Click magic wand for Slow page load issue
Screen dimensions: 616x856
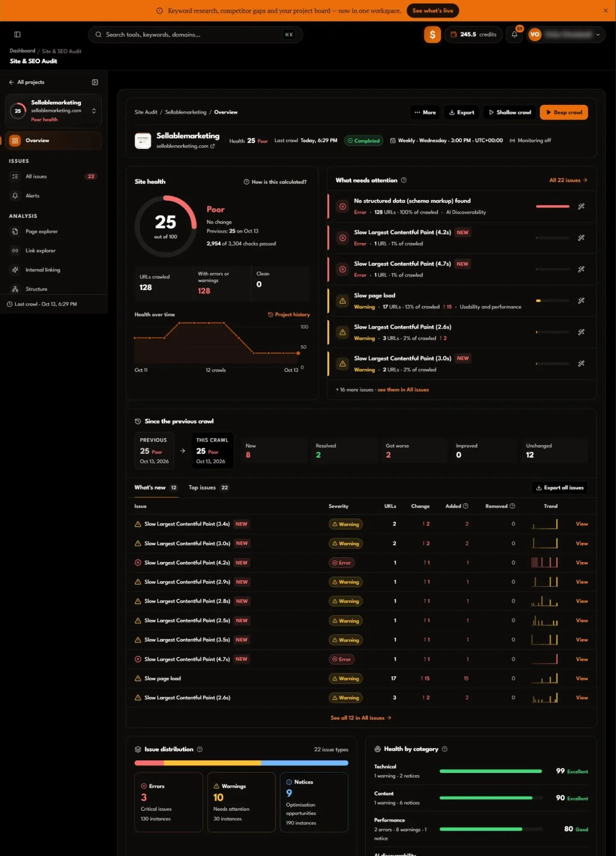point(581,300)
